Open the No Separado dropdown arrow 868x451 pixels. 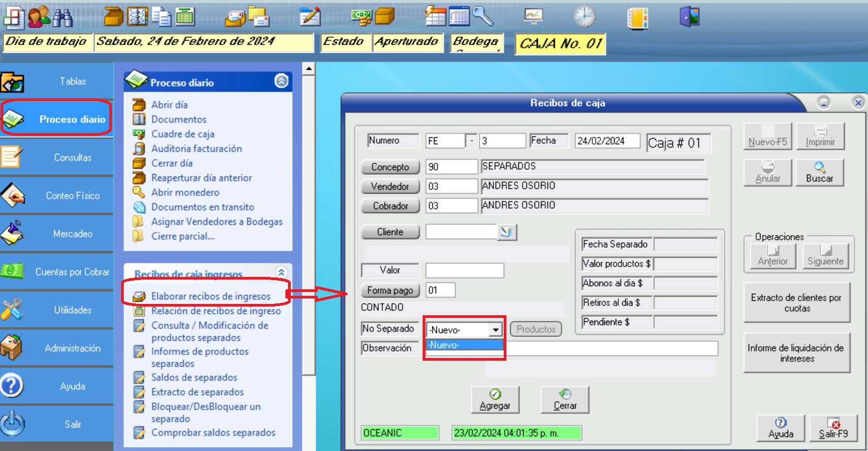(x=495, y=329)
